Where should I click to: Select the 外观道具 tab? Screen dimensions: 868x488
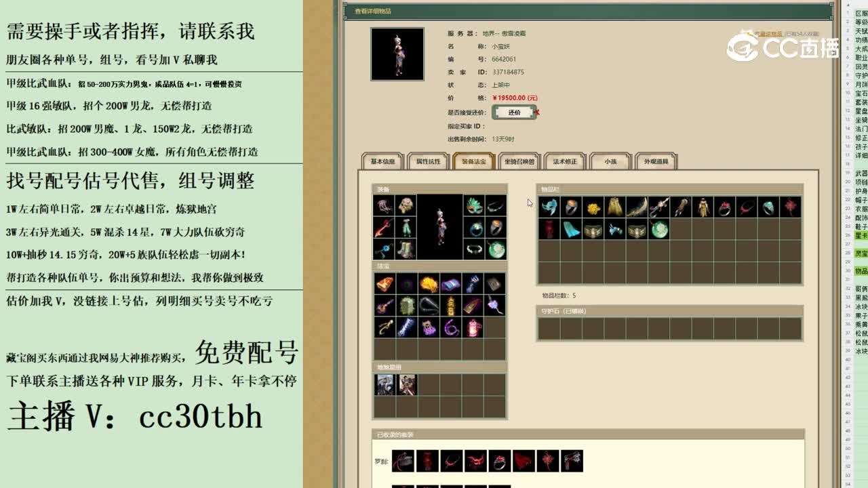[656, 161]
